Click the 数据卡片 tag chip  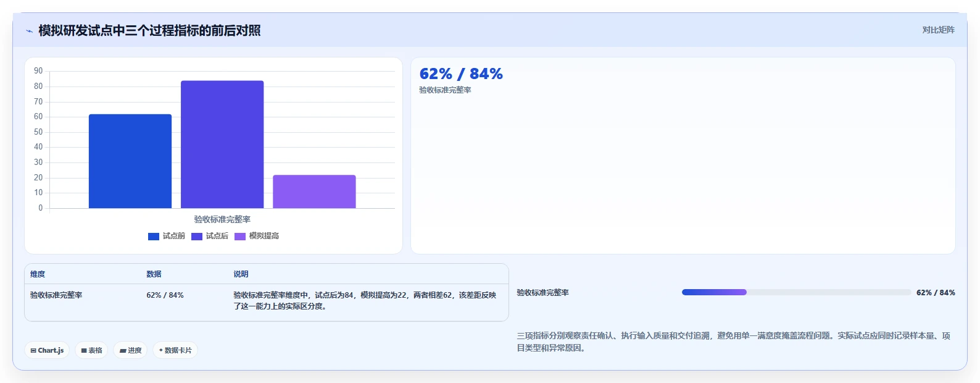[175, 350]
